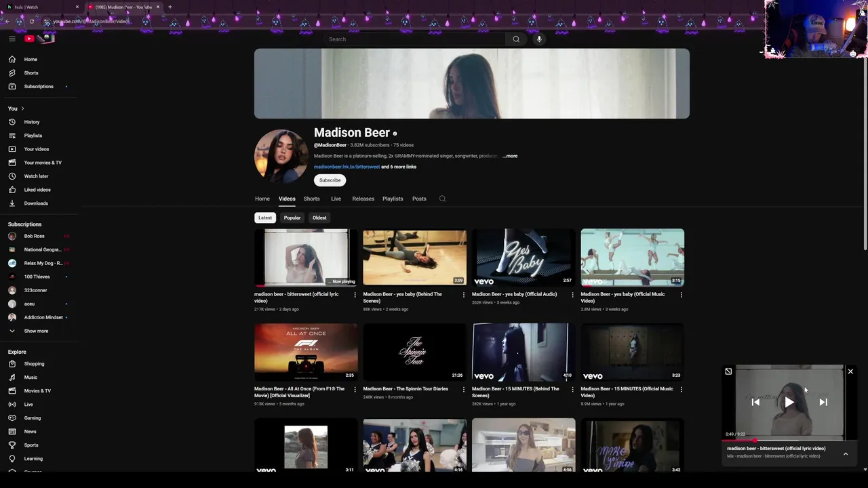Search within Madison Beer channel
Viewport: 868px width, 488px height.
click(442, 199)
